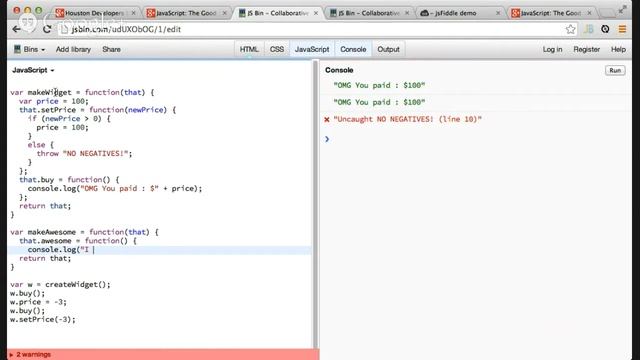Close the jsFiddle demo tab

click(x=498, y=13)
